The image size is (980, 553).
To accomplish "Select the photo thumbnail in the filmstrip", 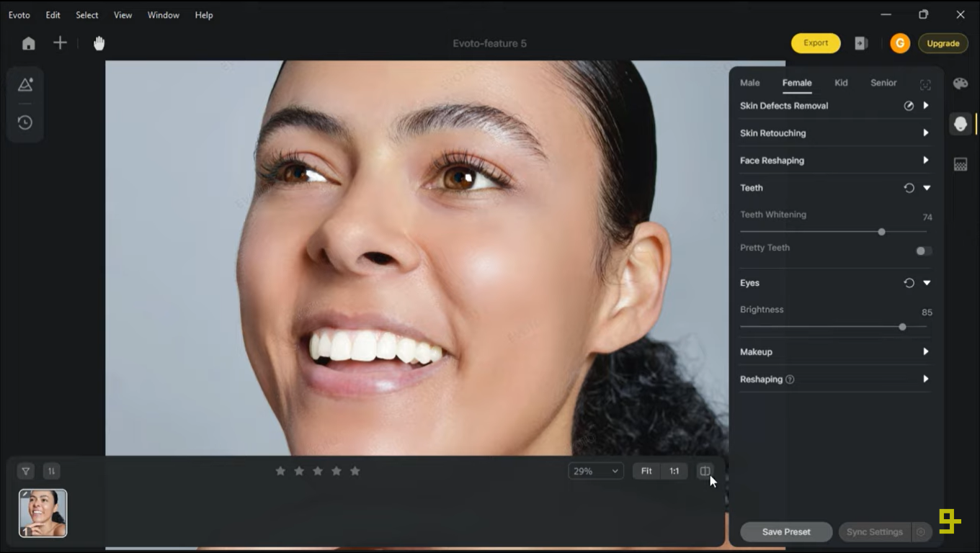I will pos(42,512).
